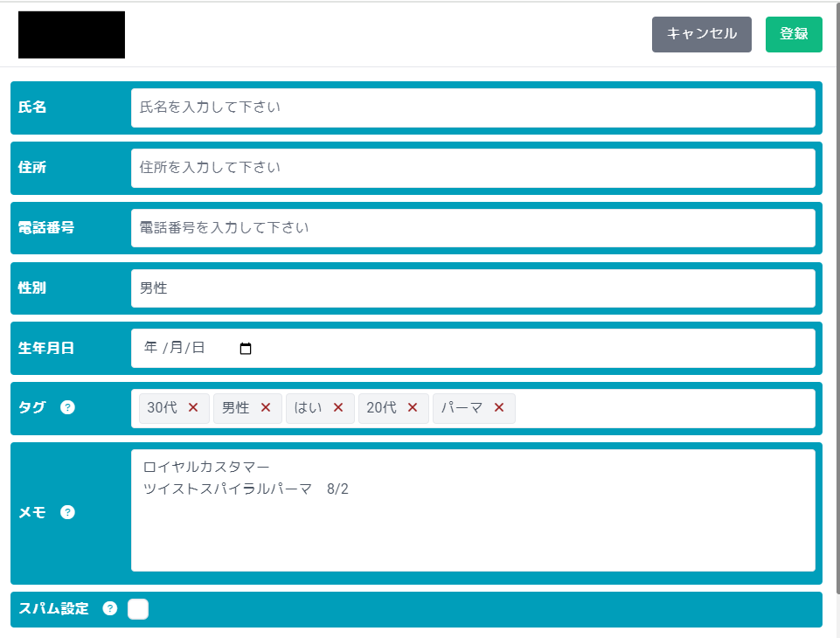Show help tooltip for メモ
The width and height of the screenshot is (840, 638).
tap(67, 512)
